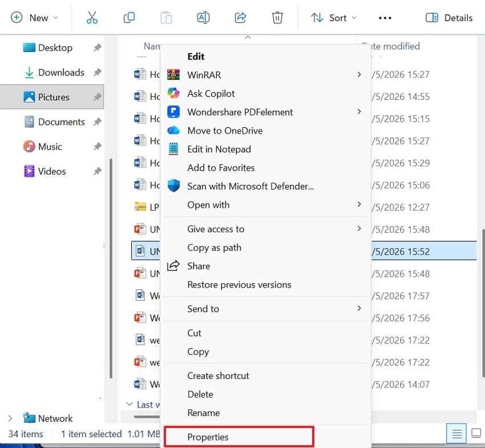Click the pin icon beside Downloads
This screenshot has width=485, height=448.
point(98,72)
